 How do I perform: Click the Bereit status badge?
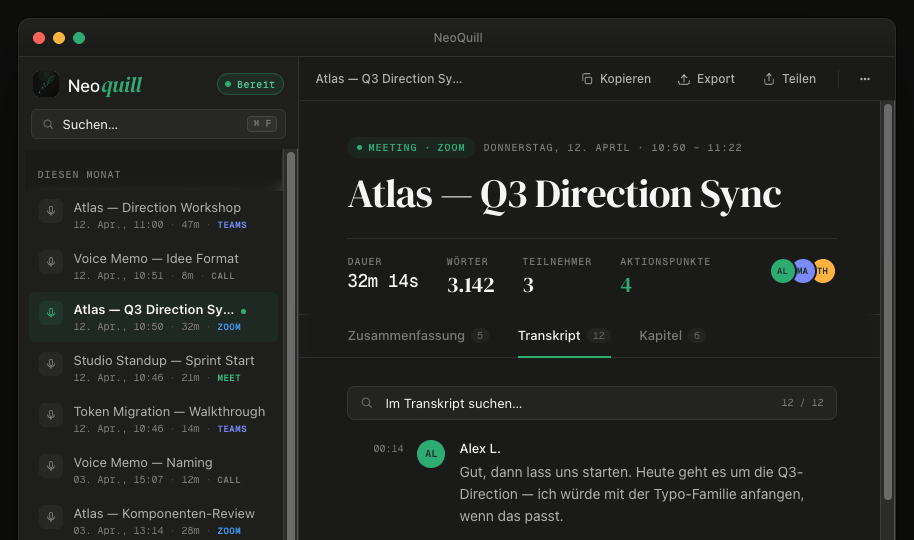[x=251, y=84]
